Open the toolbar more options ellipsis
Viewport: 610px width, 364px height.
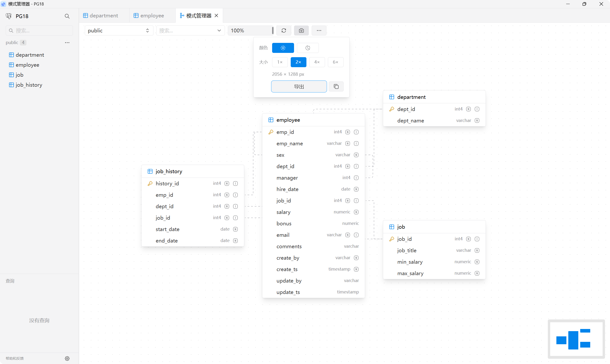(319, 30)
